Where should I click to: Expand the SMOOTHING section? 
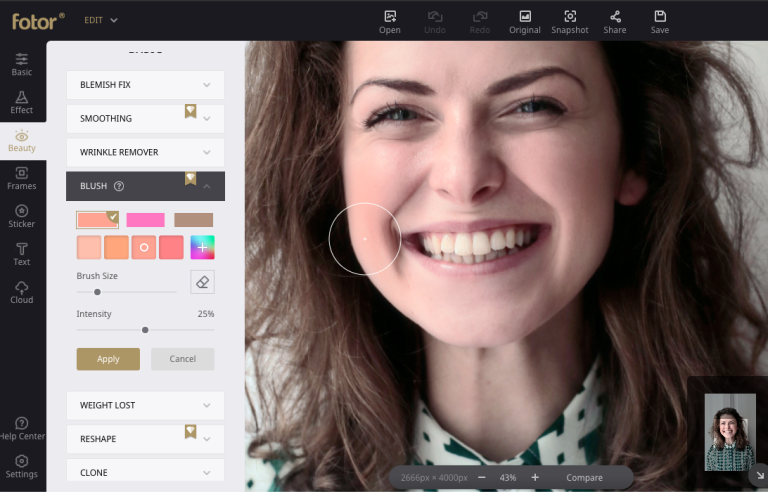pos(145,119)
